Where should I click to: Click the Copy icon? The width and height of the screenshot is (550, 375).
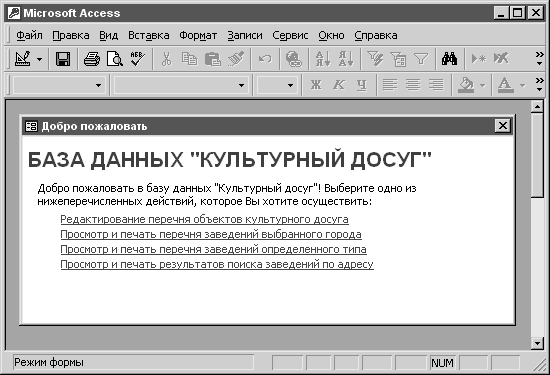189,59
